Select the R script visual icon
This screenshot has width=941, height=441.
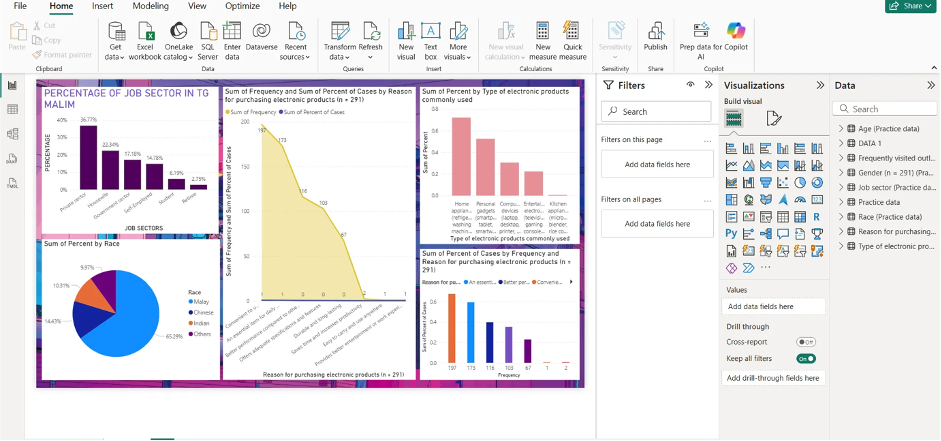[x=816, y=216]
